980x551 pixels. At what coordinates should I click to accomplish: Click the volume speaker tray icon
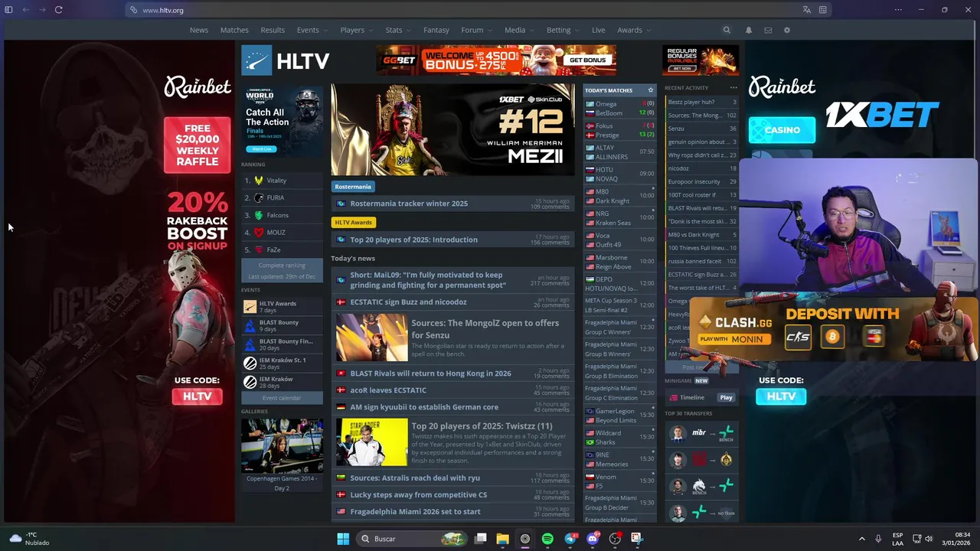click(x=929, y=539)
